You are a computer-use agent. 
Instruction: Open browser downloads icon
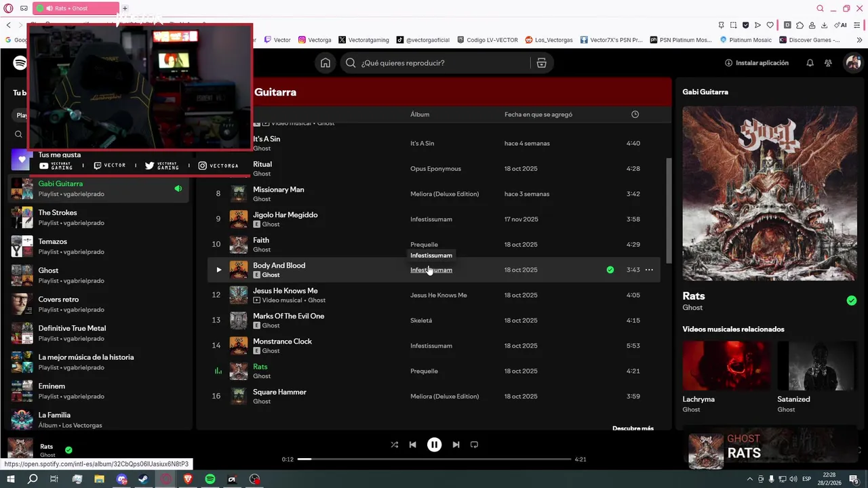824,25
